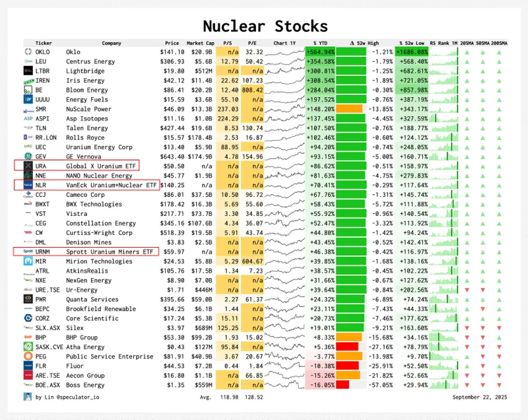Viewport: 528px width, 420px height.
Task: Click the Global X URA orange X logo
Action: coord(28,166)
